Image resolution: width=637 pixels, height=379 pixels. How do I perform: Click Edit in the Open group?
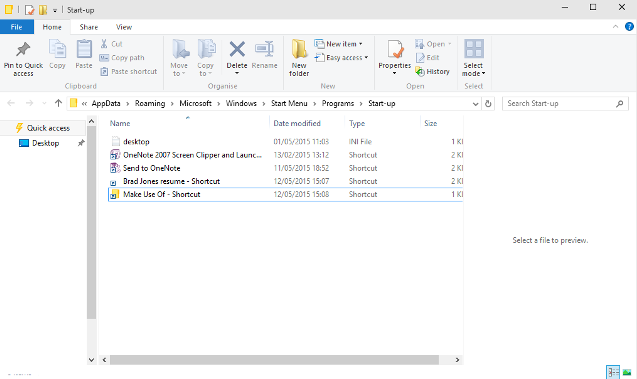pos(427,58)
